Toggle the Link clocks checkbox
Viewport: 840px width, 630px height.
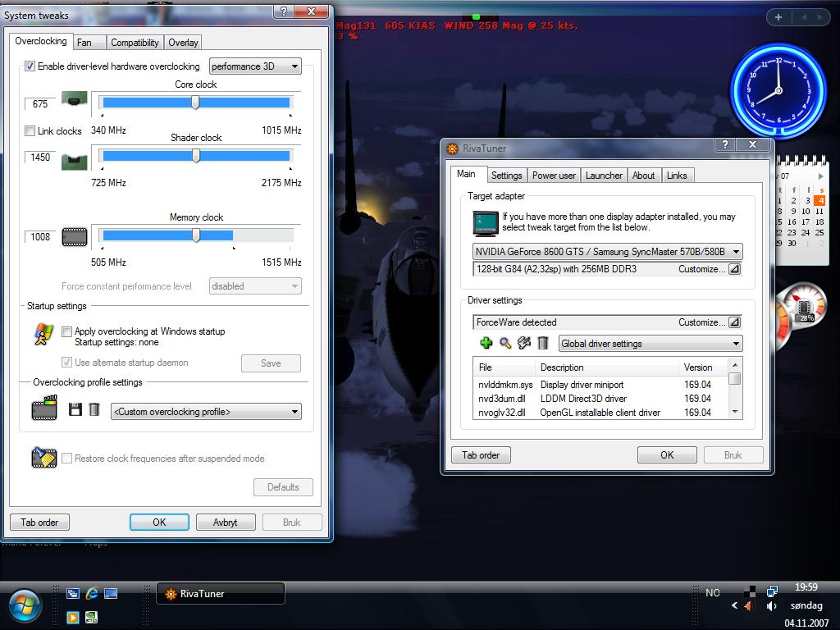(x=30, y=130)
